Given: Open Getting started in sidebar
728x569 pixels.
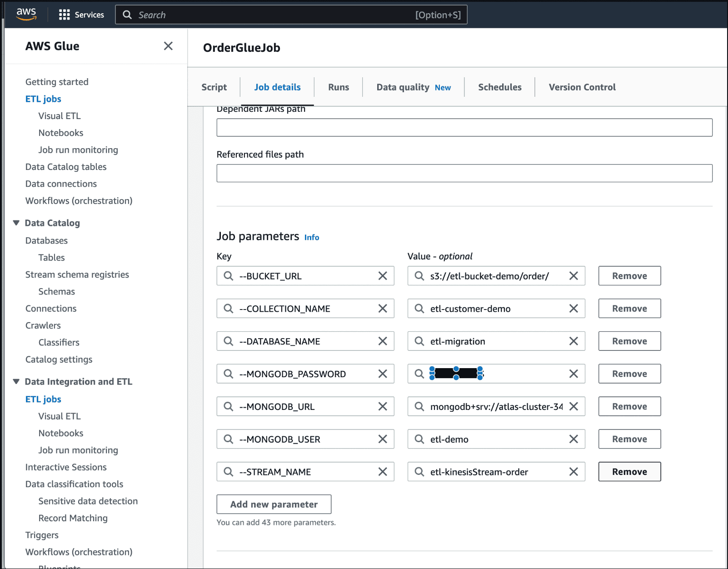Looking at the screenshot, I should [57, 82].
